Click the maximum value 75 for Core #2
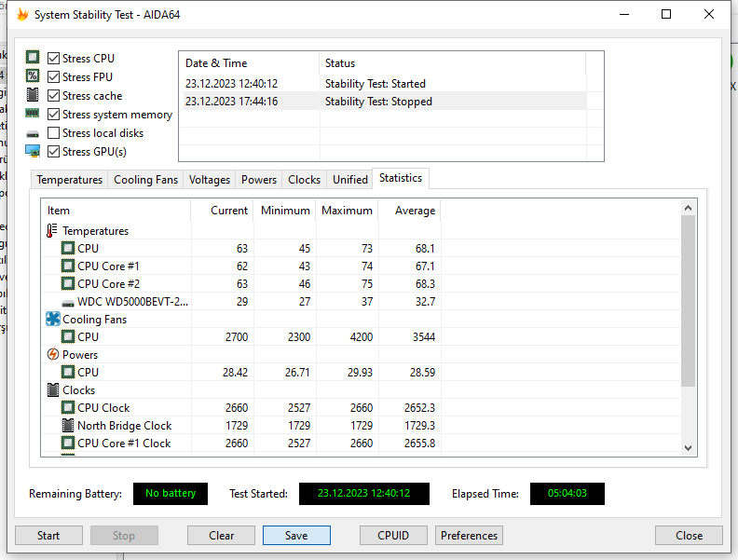This screenshot has width=738, height=560. 366,284
